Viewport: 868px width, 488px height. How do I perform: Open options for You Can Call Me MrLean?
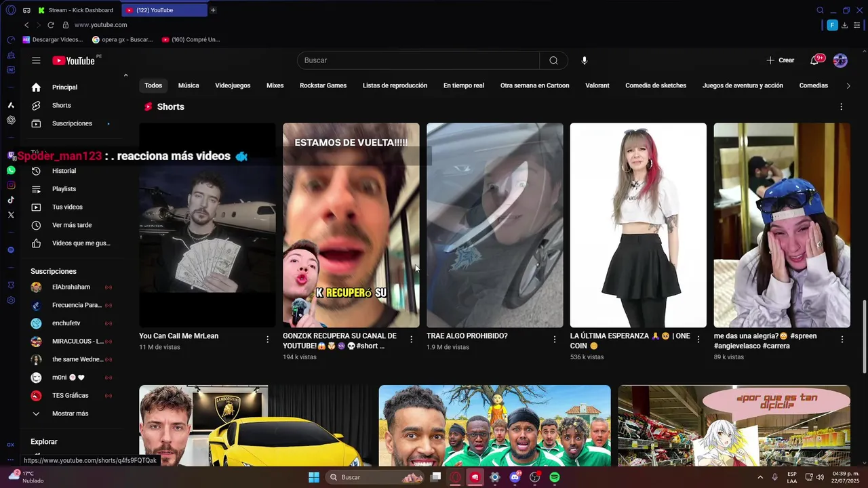(267, 339)
